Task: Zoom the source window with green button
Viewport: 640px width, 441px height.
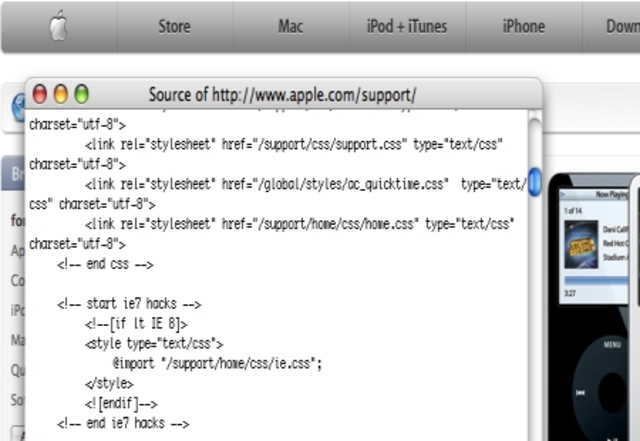Action: pyautogui.click(x=82, y=94)
